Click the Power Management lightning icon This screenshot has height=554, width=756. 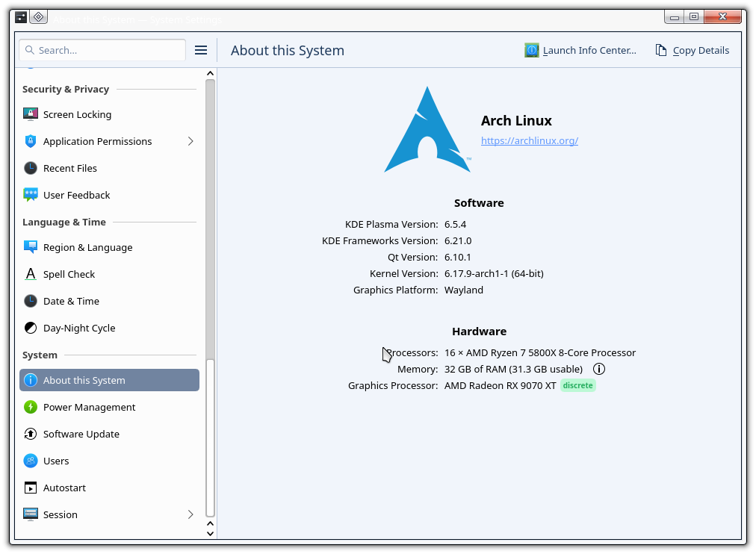[x=31, y=407]
